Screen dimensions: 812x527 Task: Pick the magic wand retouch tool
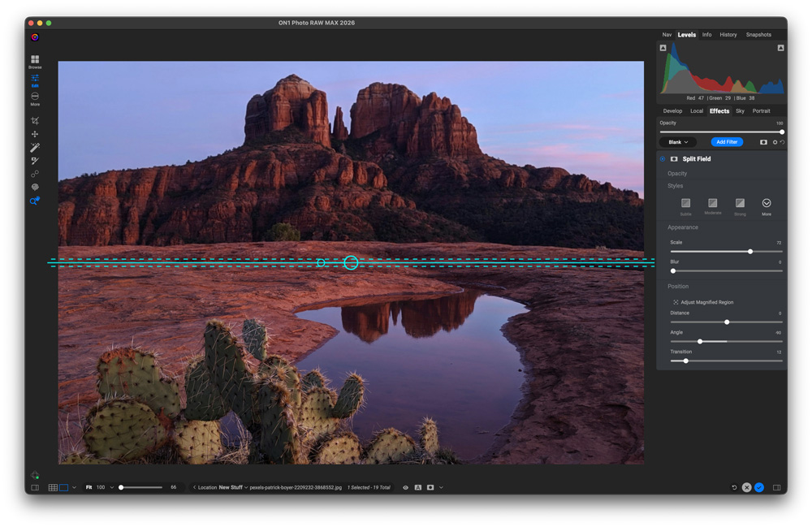pos(35,148)
